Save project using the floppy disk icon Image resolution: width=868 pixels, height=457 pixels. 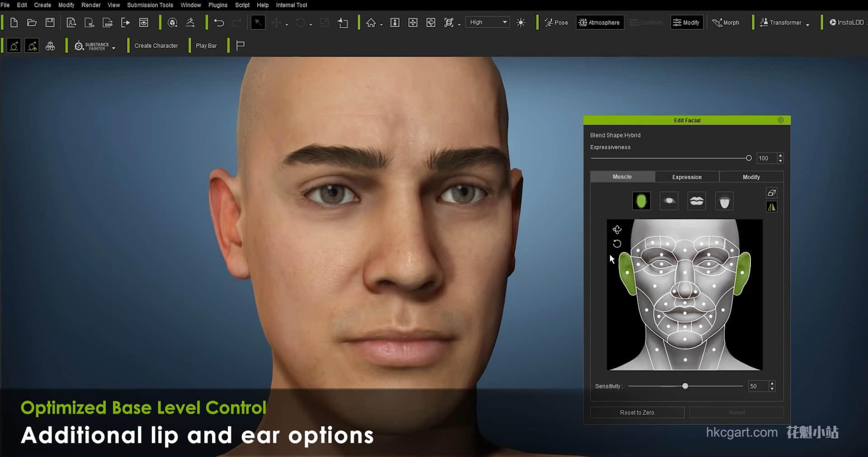50,22
